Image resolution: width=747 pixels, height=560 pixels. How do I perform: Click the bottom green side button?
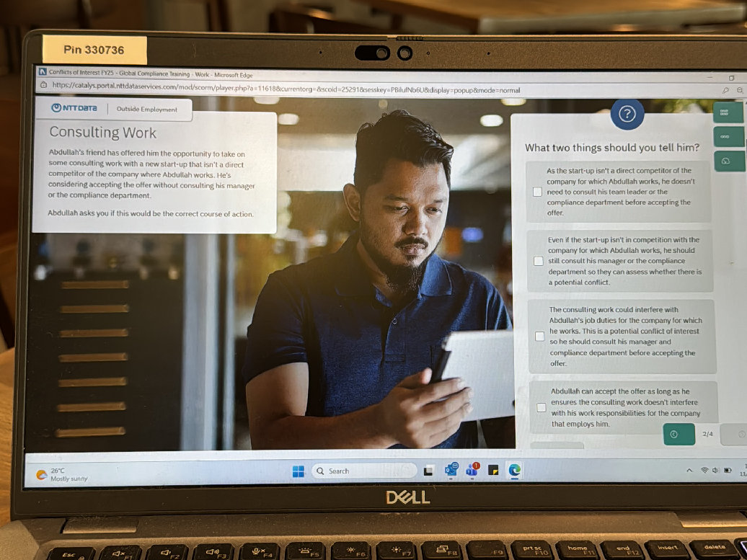point(730,161)
